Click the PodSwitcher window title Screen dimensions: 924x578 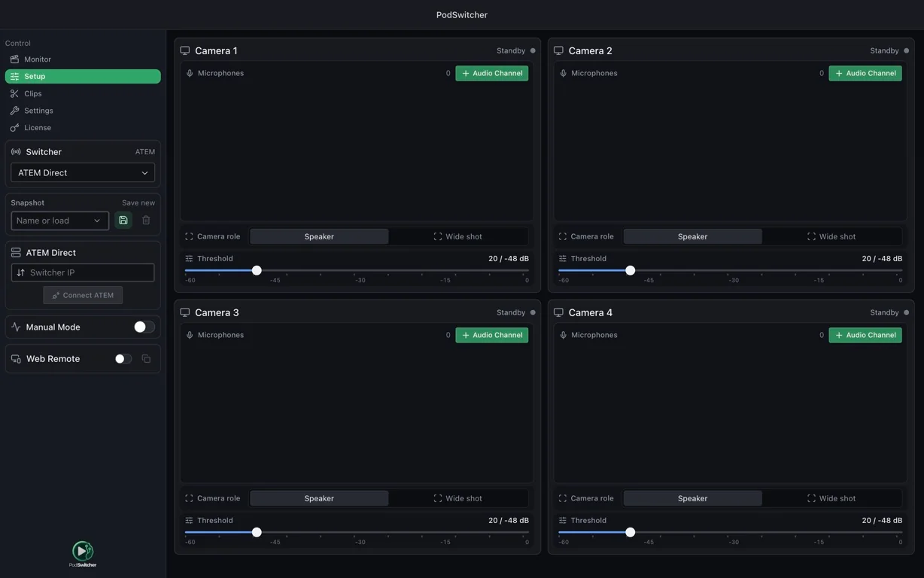462,15
